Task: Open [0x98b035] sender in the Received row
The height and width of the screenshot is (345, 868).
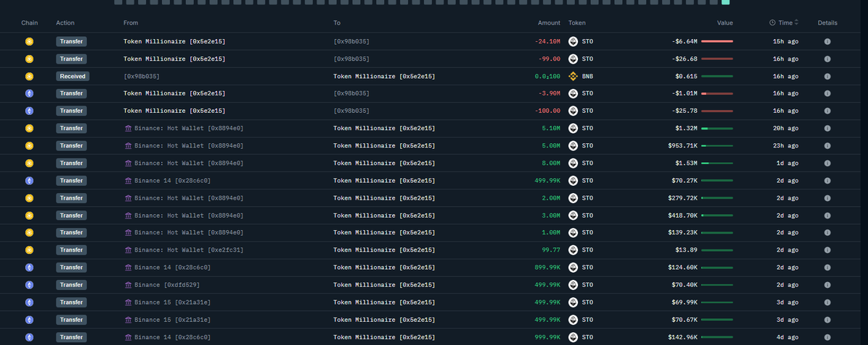Action: (142, 76)
